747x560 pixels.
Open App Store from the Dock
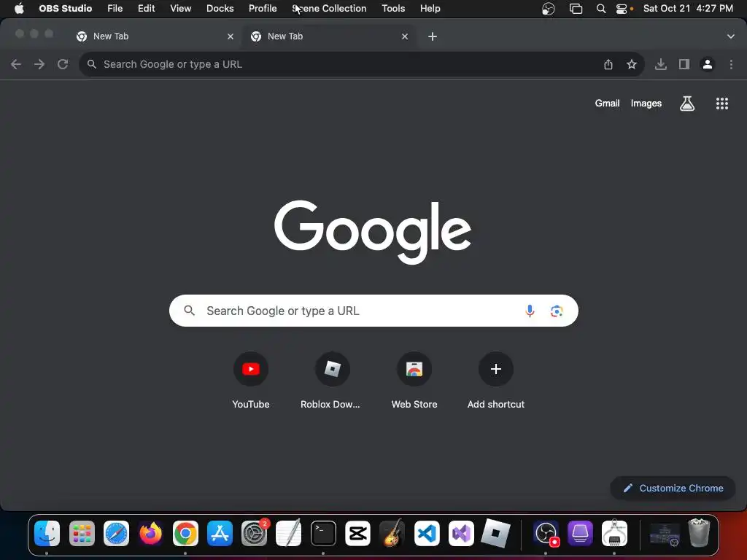coord(220,533)
